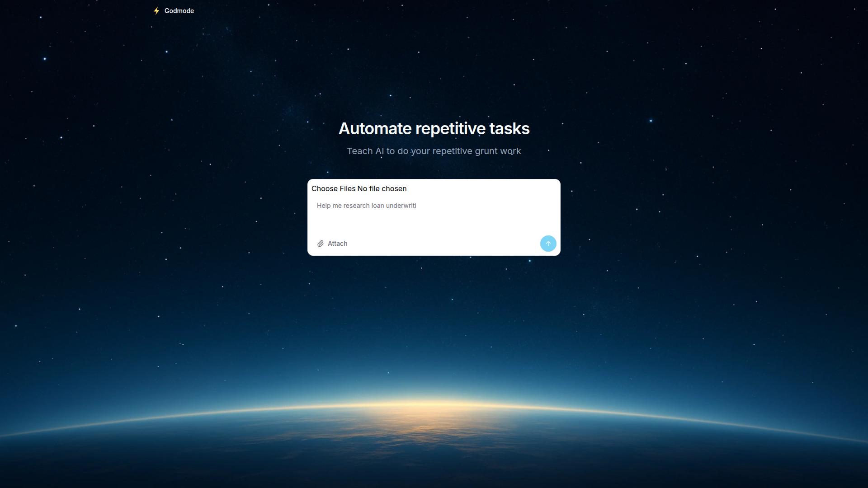Image resolution: width=868 pixels, height=488 pixels.
Task: Click the 'Automate repetitive tasks' heading
Action: (434, 129)
